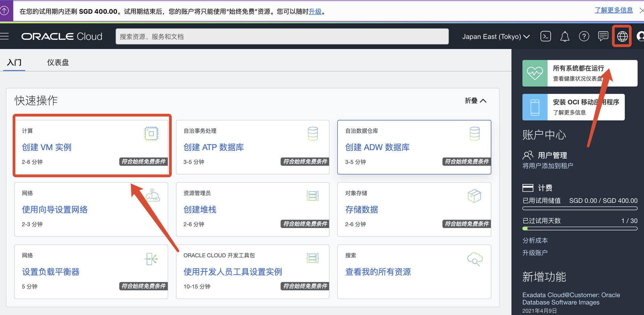
Task: Open the Exadata Cloud@Customer news item
Action: pyautogui.click(x=571, y=299)
